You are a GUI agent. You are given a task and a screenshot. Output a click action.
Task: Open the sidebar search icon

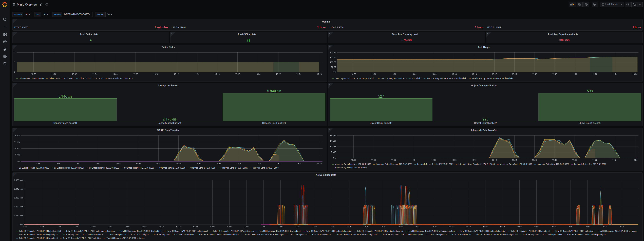click(x=5, y=19)
